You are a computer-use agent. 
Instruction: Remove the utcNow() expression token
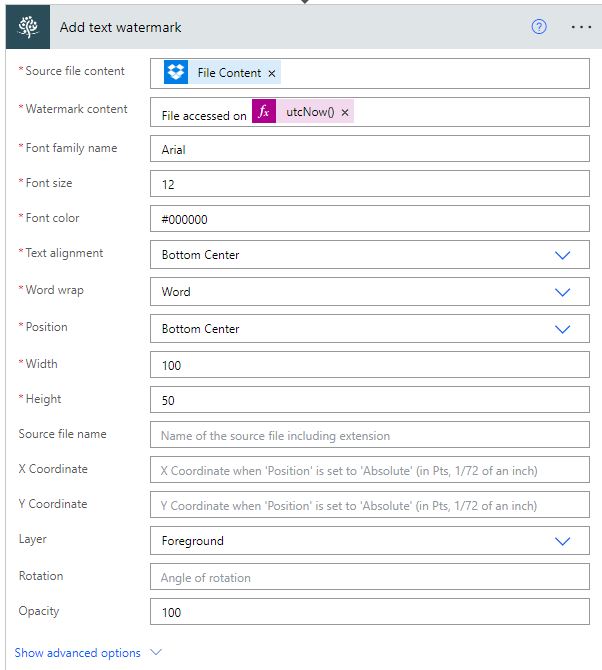coord(345,113)
